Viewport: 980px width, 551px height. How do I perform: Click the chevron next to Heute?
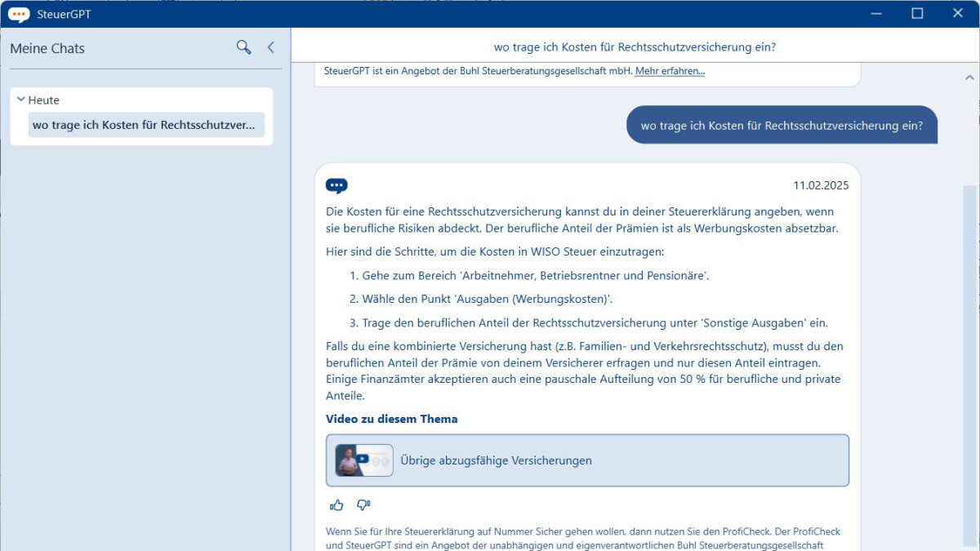(x=21, y=100)
